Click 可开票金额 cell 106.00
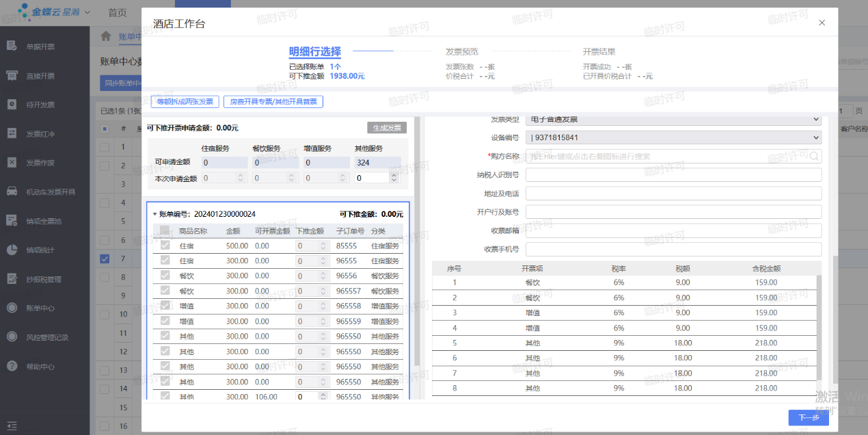868x435 pixels. point(266,397)
